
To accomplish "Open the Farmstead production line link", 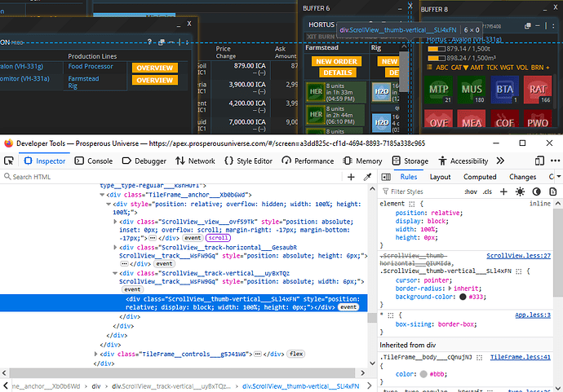I will pyautogui.click(x=83, y=78).
